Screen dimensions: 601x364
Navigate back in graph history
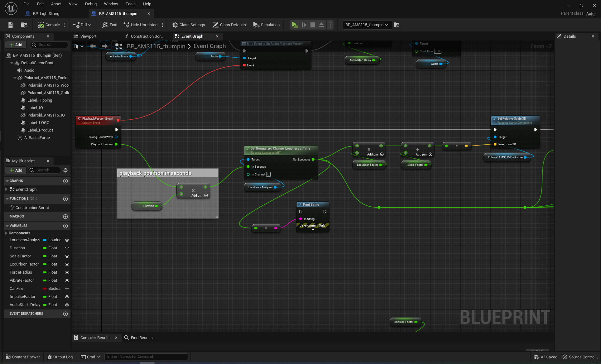(x=93, y=46)
